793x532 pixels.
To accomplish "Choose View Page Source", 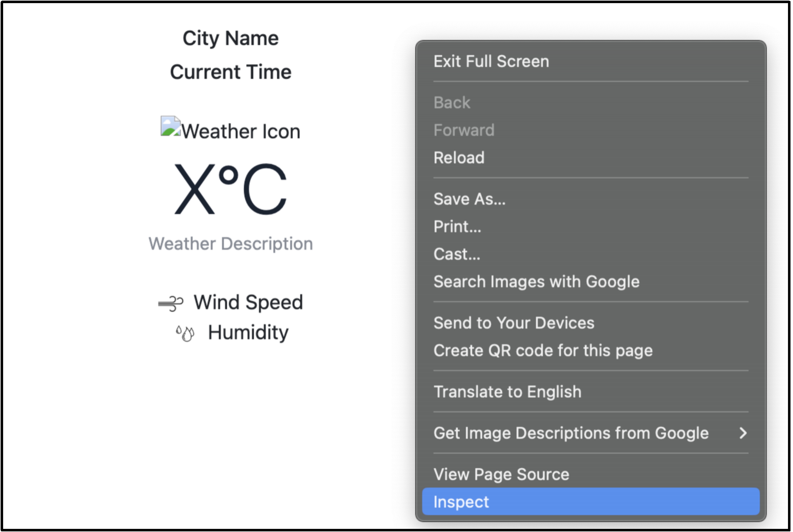I will (501, 474).
